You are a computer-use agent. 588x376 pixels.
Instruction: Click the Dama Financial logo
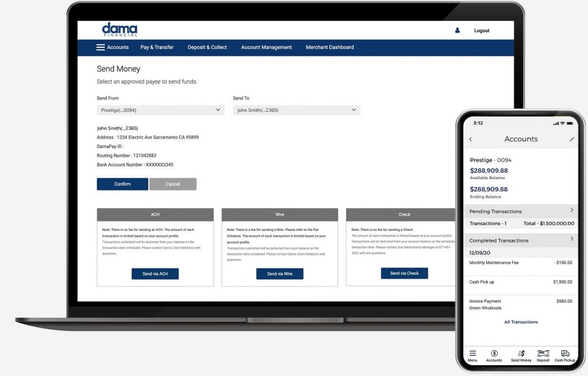(119, 30)
